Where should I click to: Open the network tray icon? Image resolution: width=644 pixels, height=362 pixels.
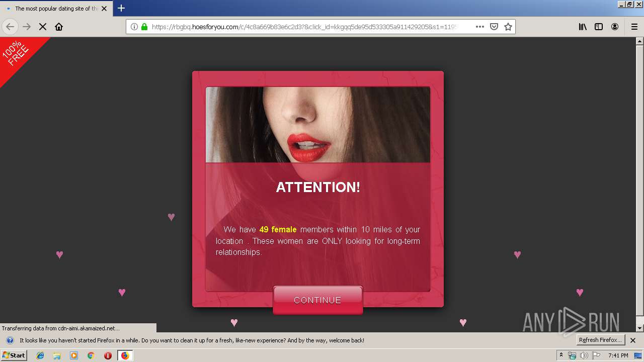572,355
